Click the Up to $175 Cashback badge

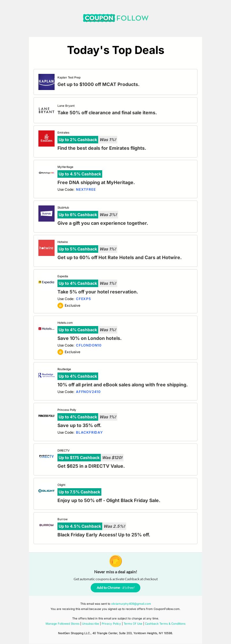click(79, 458)
